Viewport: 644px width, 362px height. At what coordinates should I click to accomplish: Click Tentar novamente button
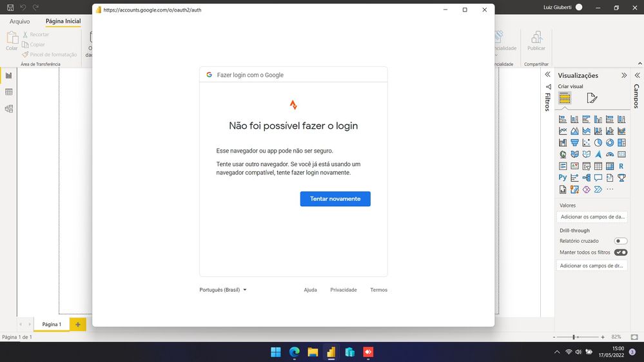pyautogui.click(x=335, y=198)
